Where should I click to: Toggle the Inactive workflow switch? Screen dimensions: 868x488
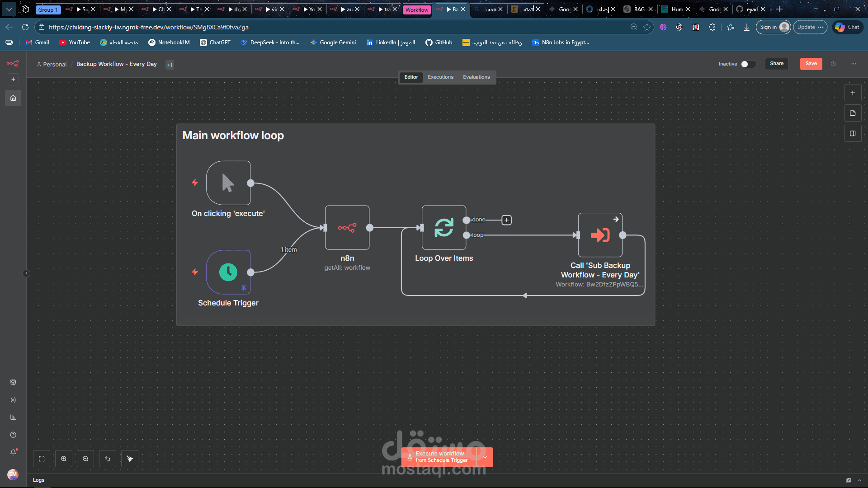pos(748,64)
